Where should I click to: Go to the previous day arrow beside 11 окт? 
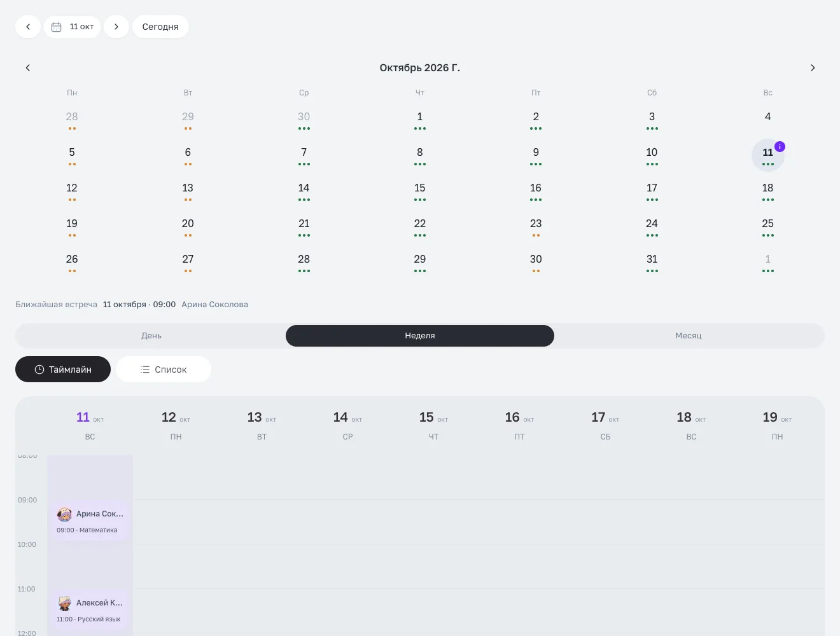(28, 27)
